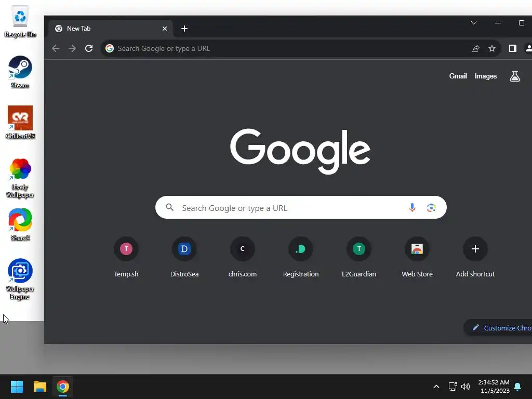The width and height of the screenshot is (532, 399).
Task: Open the tab search dropdown chevron
Action: pyautogui.click(x=474, y=23)
